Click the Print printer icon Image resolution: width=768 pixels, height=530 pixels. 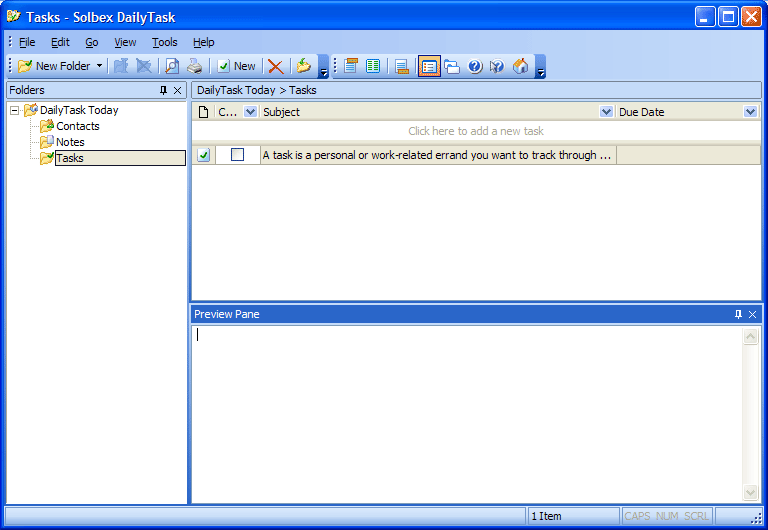pyautogui.click(x=194, y=66)
